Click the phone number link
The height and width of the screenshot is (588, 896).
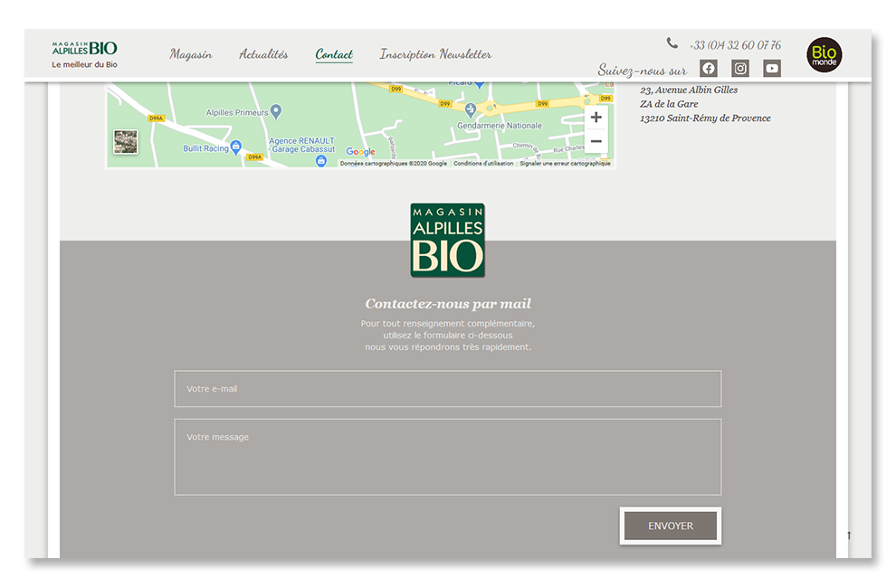(x=734, y=45)
